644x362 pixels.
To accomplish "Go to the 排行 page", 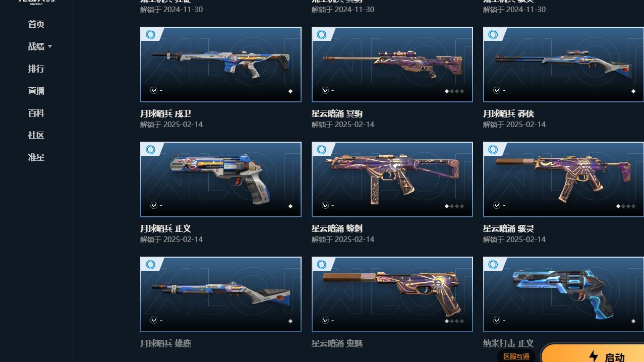I will coord(36,69).
